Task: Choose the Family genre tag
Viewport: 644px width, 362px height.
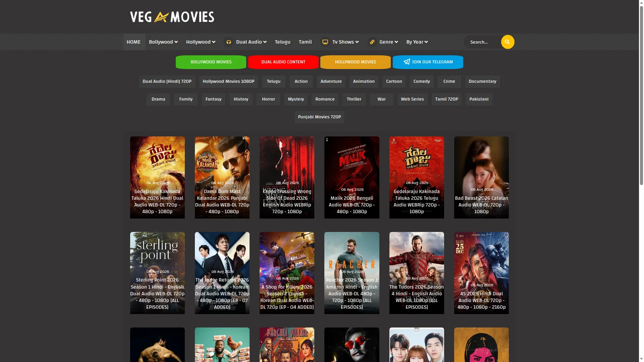Action: click(x=186, y=99)
